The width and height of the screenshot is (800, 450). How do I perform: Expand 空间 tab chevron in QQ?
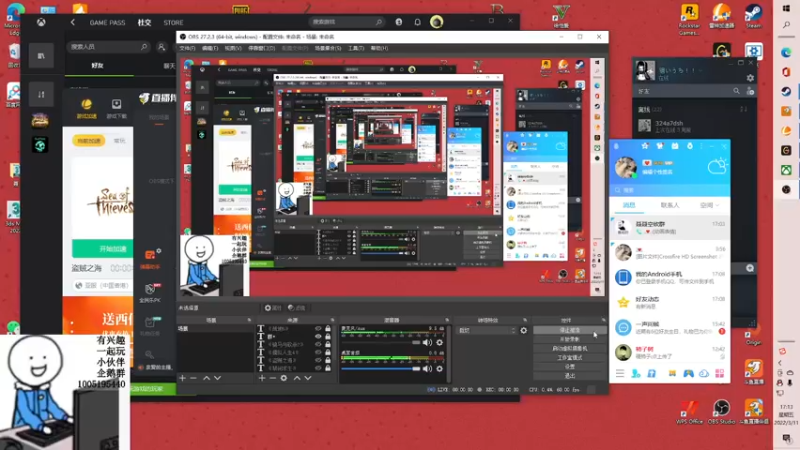click(x=717, y=205)
